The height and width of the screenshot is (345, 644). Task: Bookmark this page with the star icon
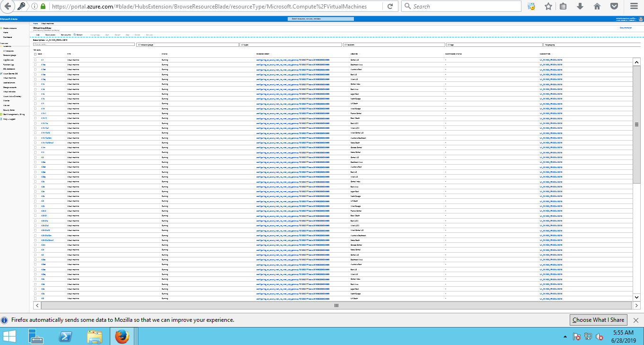548,7
